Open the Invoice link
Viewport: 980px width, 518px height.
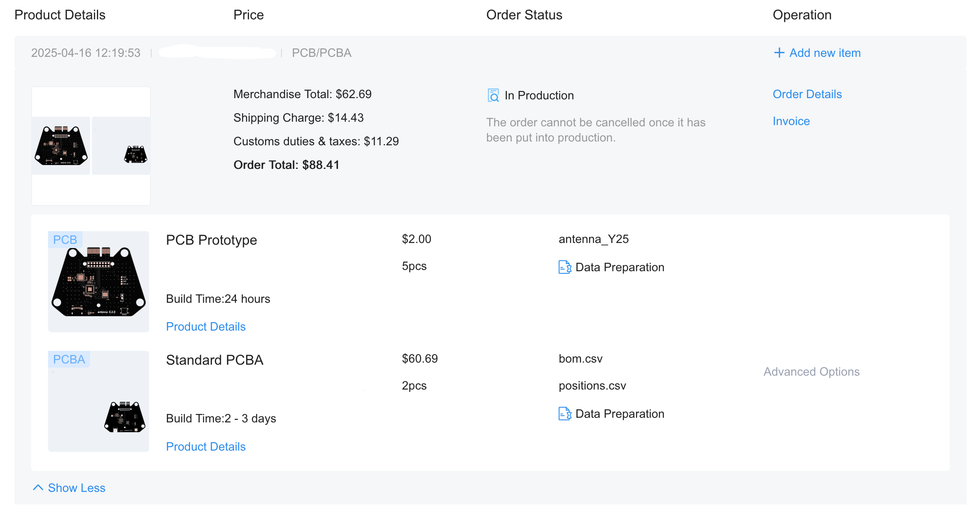(791, 121)
